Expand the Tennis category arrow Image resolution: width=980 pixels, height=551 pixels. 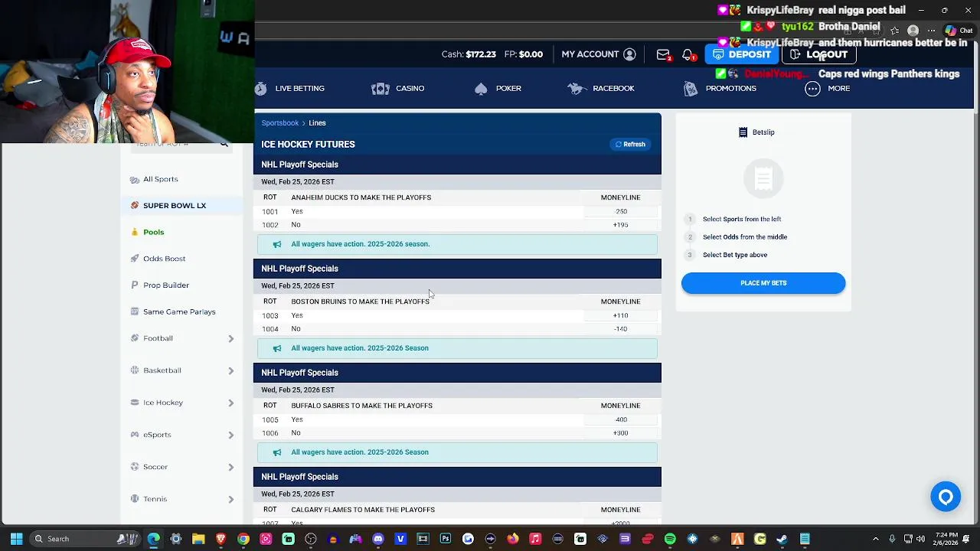230,500
